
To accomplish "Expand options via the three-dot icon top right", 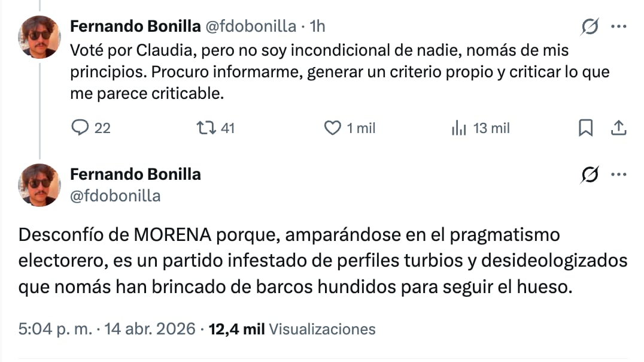I will tap(618, 26).
